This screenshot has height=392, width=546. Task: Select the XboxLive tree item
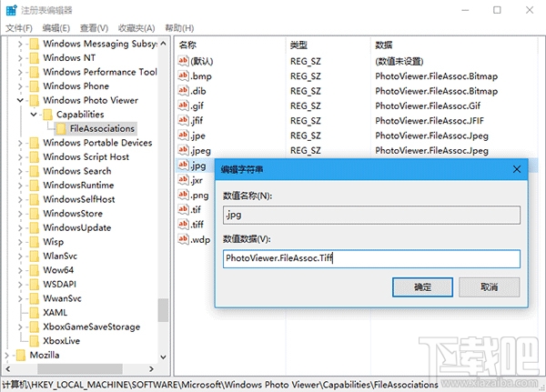pos(62,341)
